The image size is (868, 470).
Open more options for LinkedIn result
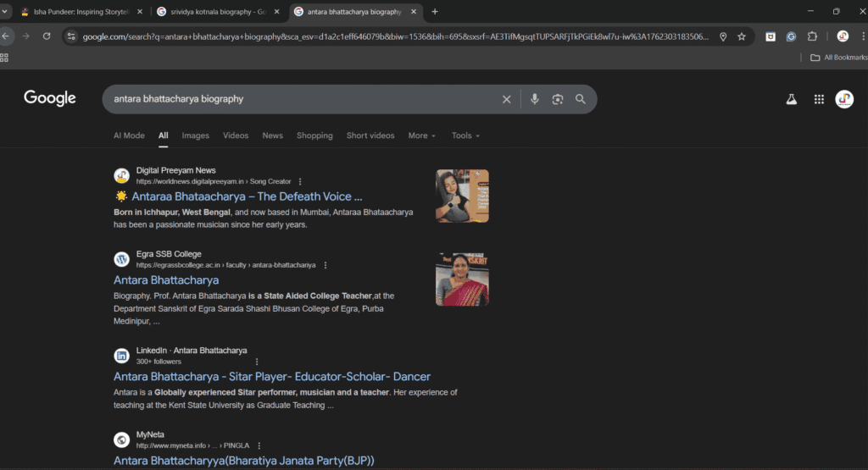[x=257, y=362]
